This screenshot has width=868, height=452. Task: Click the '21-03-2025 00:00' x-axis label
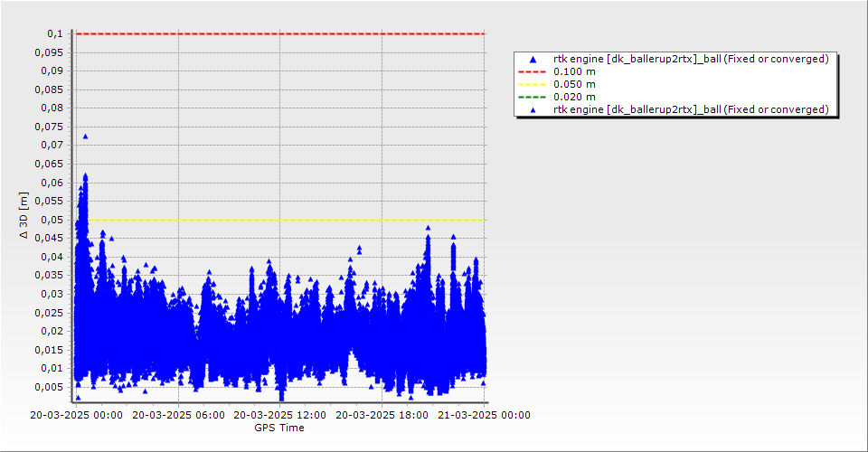pyautogui.click(x=484, y=416)
